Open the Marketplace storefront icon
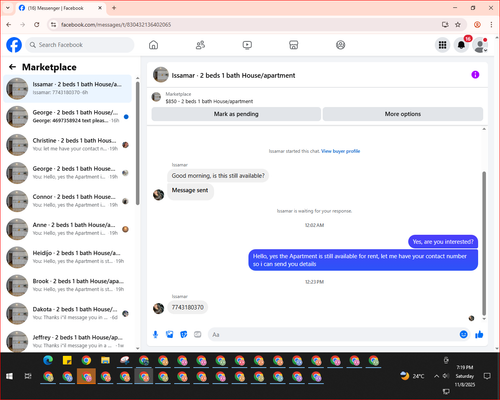The width and height of the screenshot is (500, 400). [x=294, y=45]
